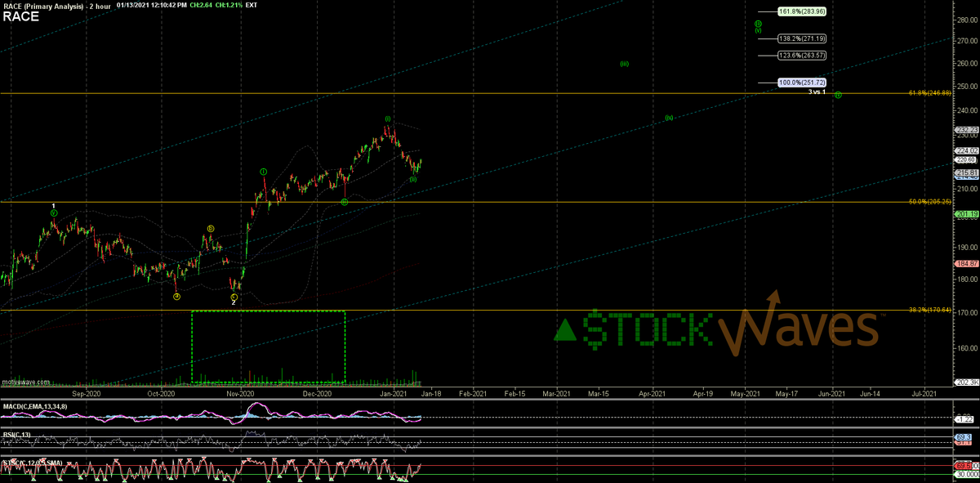The width and height of the screenshot is (980, 483).
Task: Click the Jun-2021 date axis label
Action: coord(833,393)
